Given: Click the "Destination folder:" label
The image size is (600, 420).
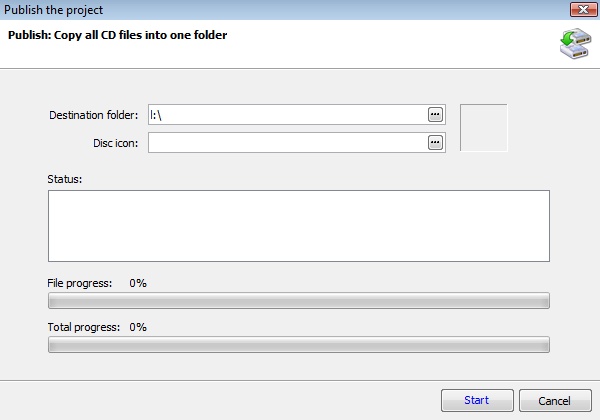Looking at the screenshot, I should (93, 115).
